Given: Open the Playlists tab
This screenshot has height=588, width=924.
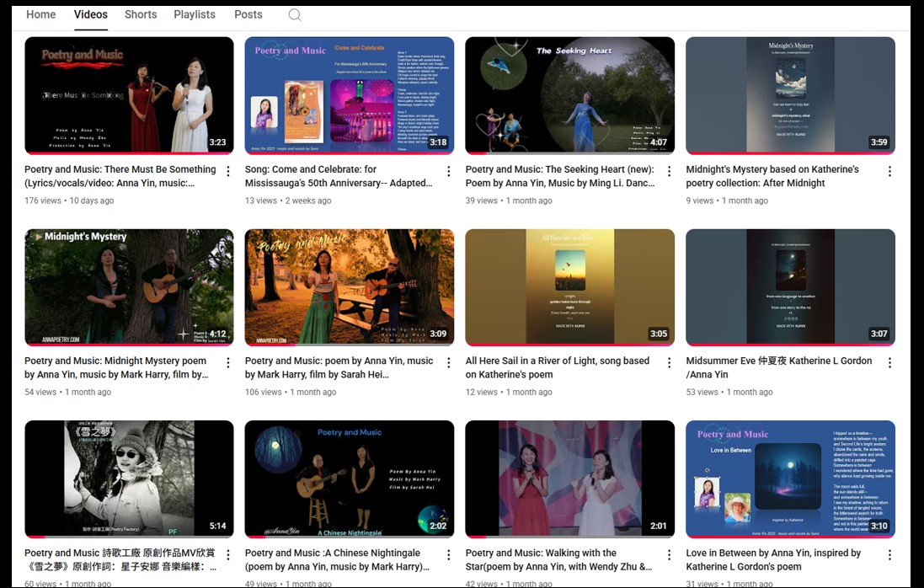Looking at the screenshot, I should click(x=195, y=14).
